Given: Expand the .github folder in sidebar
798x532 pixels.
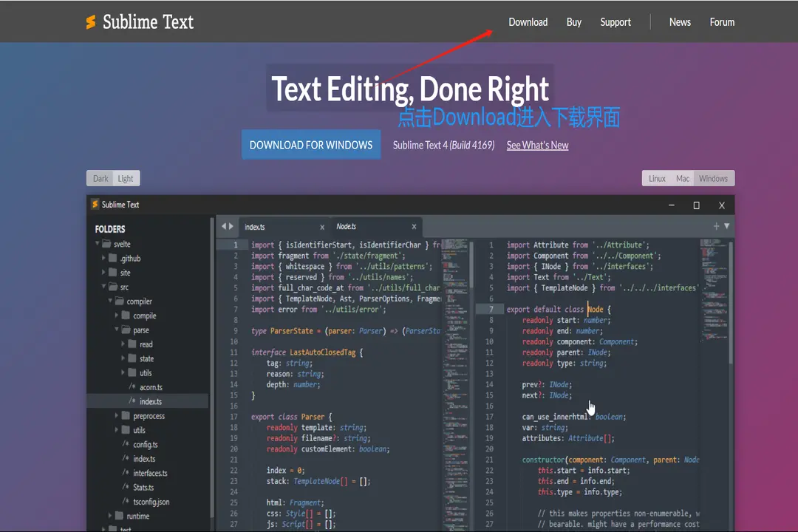Looking at the screenshot, I should pos(103,259).
